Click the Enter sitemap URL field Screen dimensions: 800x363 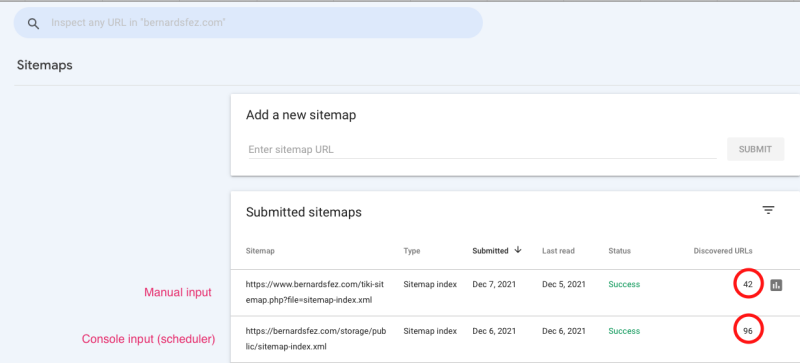point(482,150)
